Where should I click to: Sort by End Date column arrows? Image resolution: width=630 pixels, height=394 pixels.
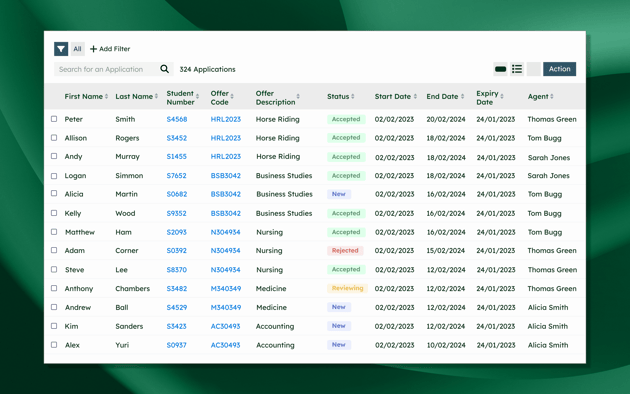click(x=462, y=96)
